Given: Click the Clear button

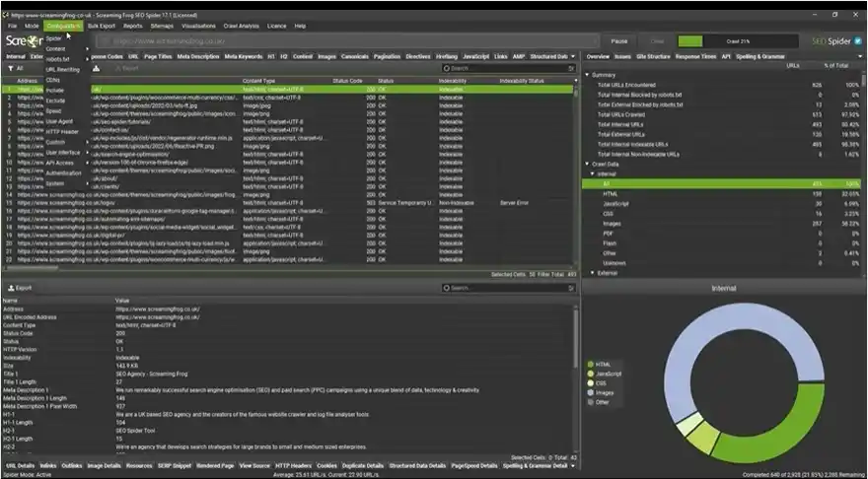Looking at the screenshot, I should pos(657,41).
